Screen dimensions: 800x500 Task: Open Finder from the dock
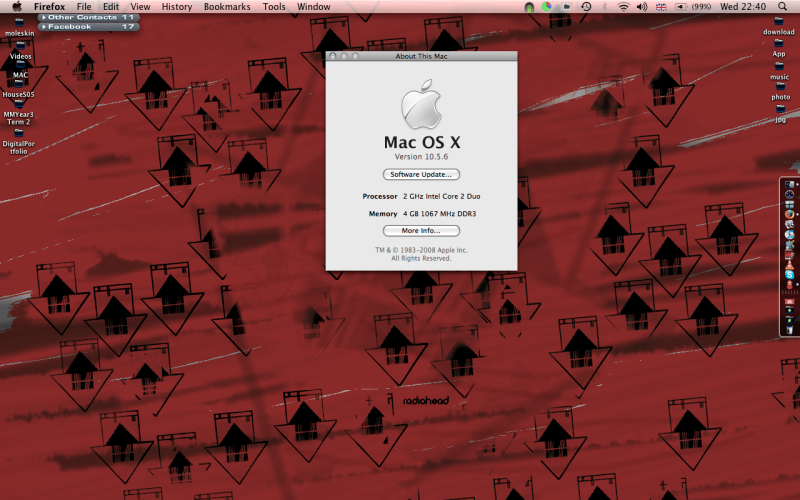coord(790,185)
